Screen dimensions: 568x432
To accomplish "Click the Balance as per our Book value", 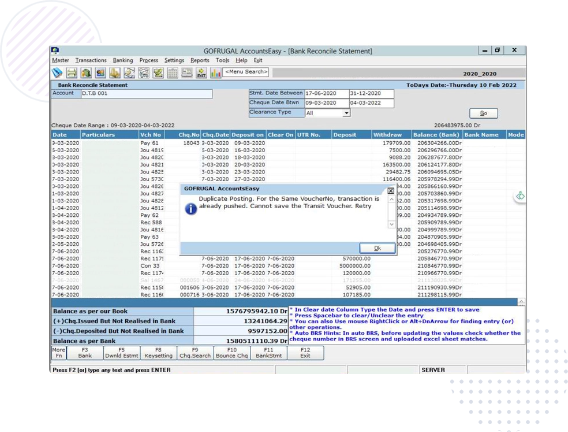I will (x=241, y=311).
